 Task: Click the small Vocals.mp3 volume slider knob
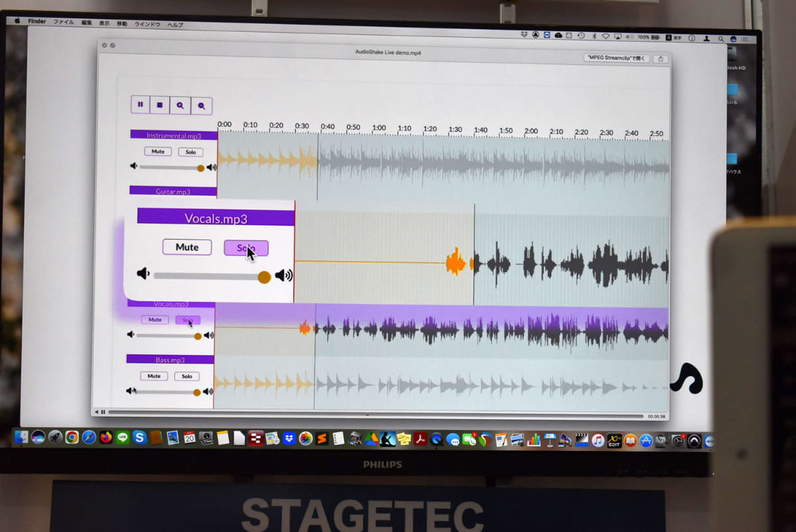coord(198,336)
